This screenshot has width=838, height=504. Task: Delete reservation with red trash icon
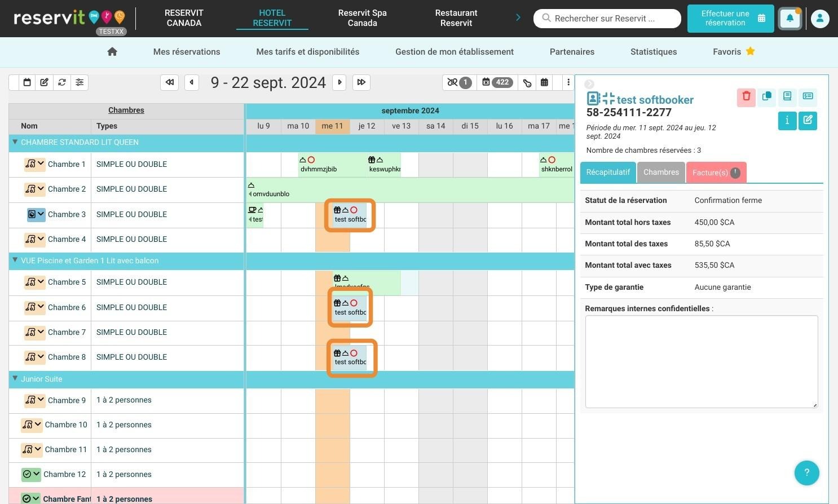click(746, 97)
